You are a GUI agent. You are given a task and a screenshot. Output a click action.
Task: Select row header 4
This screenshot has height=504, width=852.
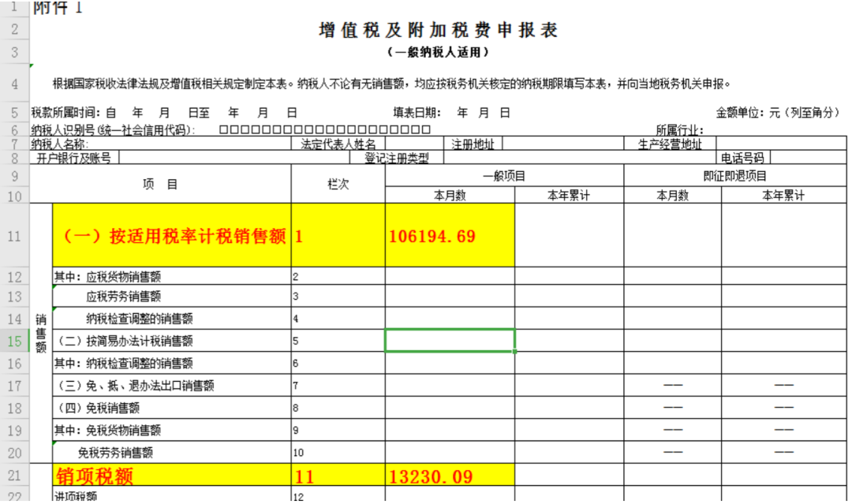point(15,84)
